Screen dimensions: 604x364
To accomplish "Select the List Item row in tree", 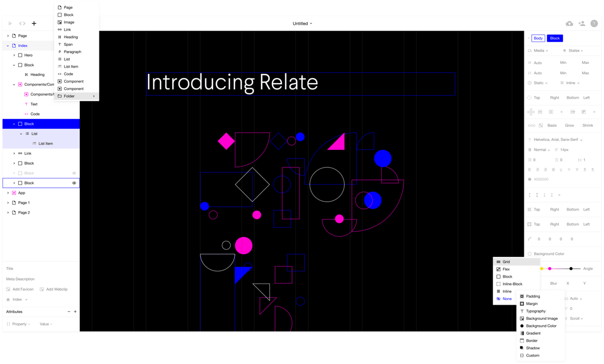I will coord(41,144).
